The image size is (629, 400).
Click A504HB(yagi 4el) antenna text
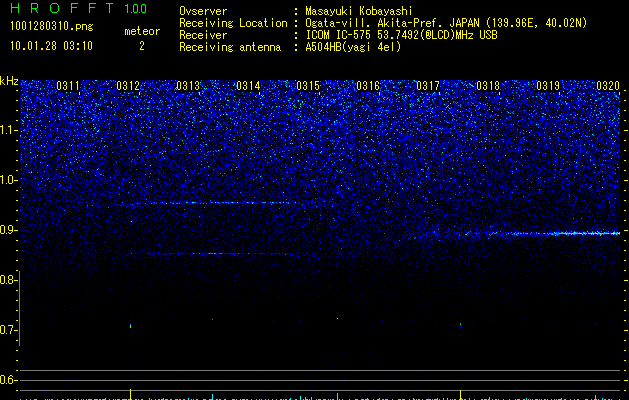(x=353, y=47)
